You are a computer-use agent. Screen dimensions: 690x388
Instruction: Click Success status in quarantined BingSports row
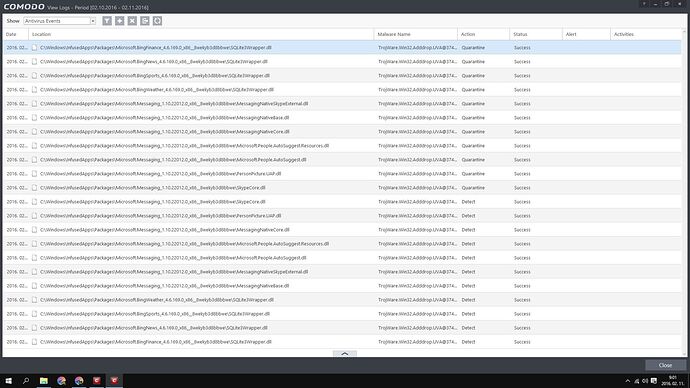point(522,76)
